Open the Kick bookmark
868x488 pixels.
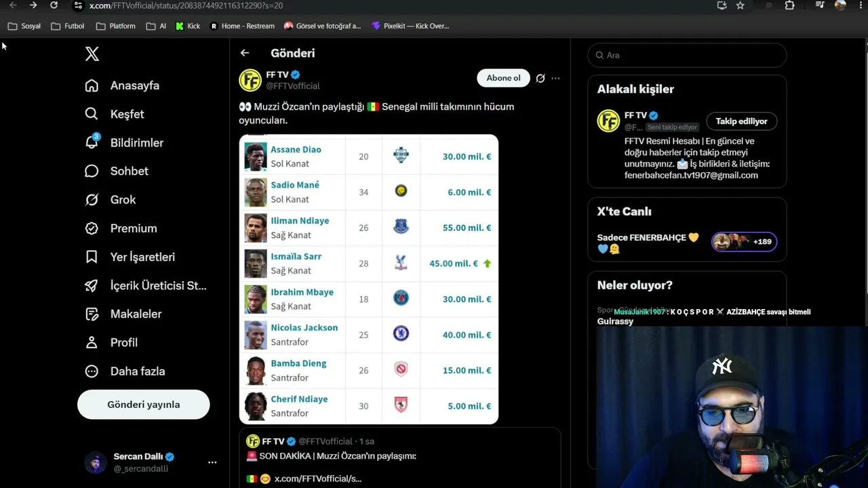tap(188, 26)
